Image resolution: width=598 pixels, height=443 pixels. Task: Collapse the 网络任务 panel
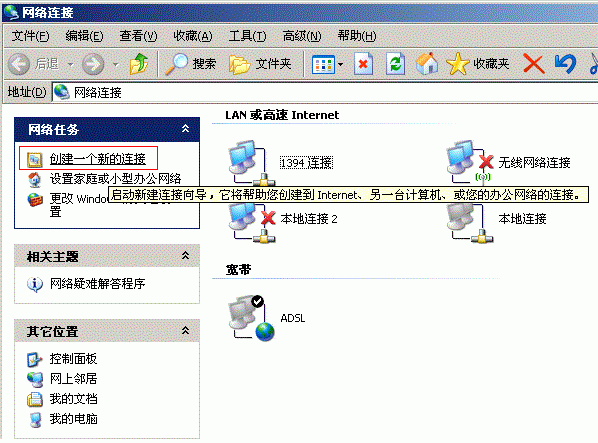tap(185, 129)
